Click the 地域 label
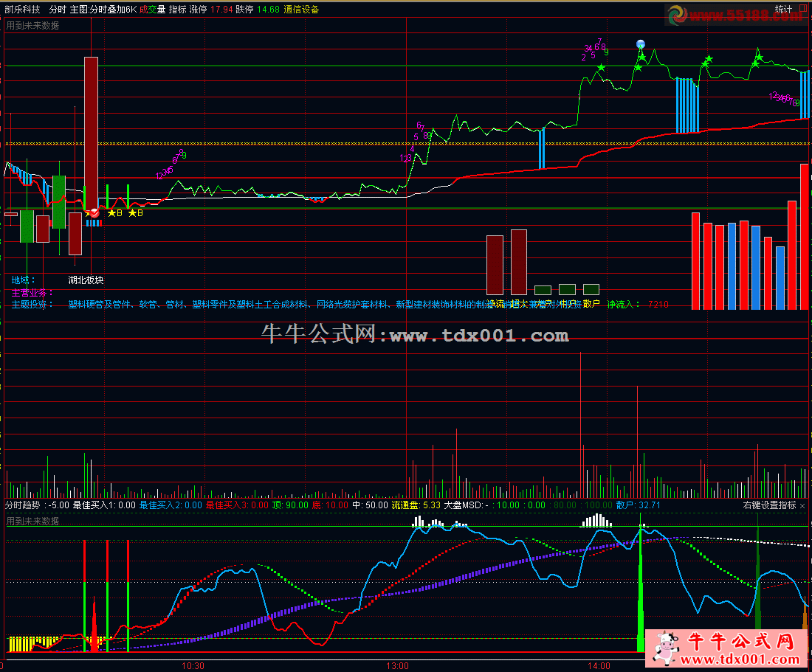 click(x=24, y=280)
